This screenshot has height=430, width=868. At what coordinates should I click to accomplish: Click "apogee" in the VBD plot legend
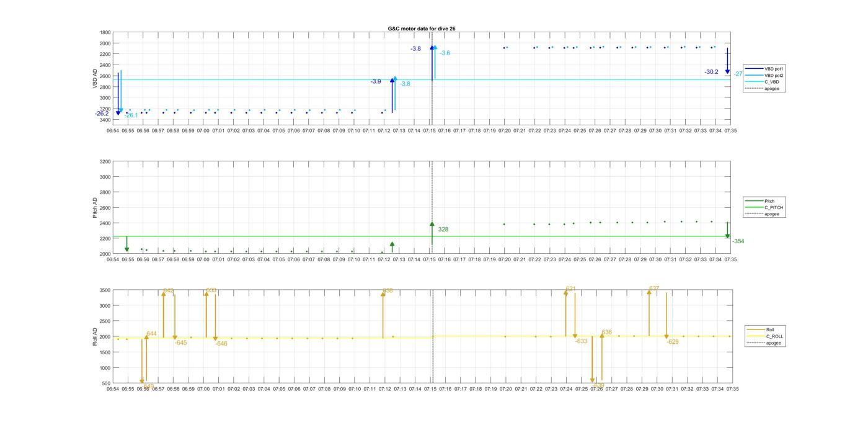click(x=764, y=88)
